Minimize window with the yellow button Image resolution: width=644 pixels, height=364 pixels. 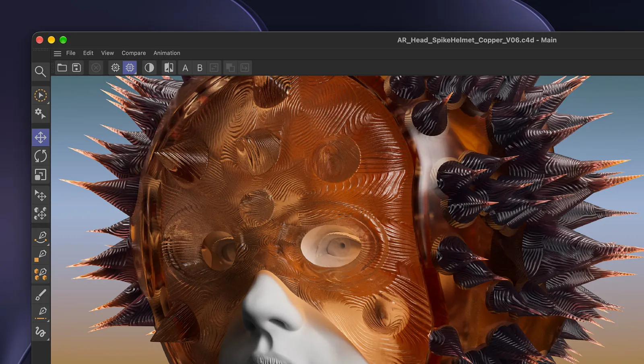tap(51, 40)
